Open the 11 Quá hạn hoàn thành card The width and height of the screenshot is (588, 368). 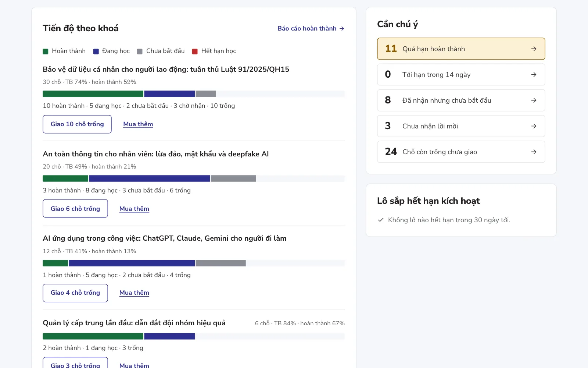[x=461, y=49]
